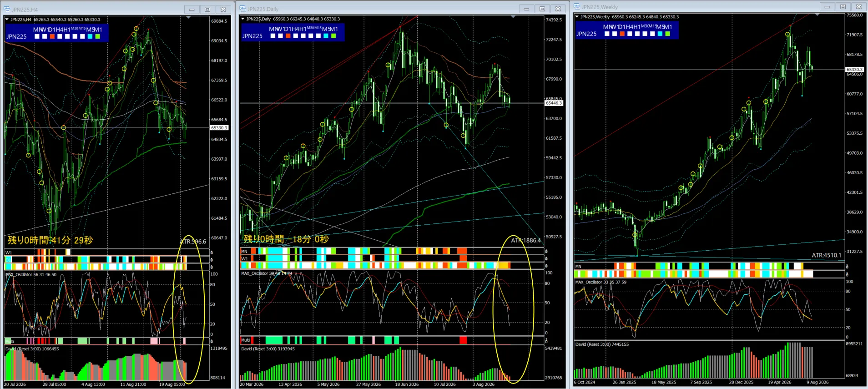
Task: Click the 74392.5 value on Daily price axis
Action: 554,20
